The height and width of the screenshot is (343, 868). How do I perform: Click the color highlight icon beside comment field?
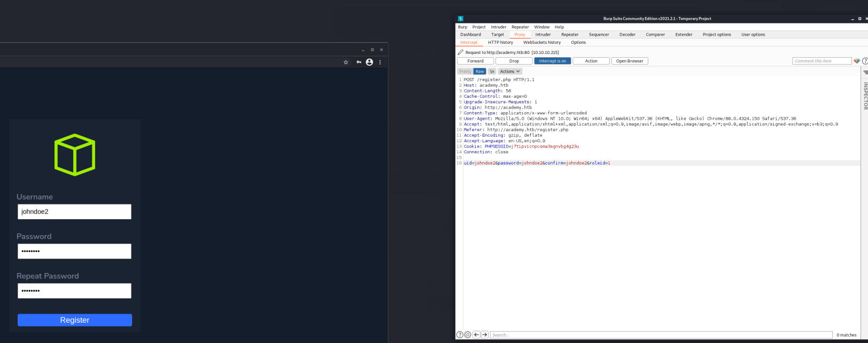857,61
